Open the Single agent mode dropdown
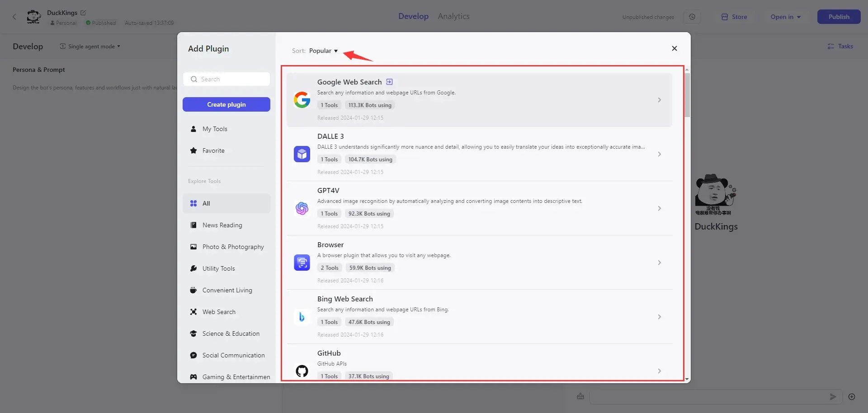868x413 pixels. 90,46
